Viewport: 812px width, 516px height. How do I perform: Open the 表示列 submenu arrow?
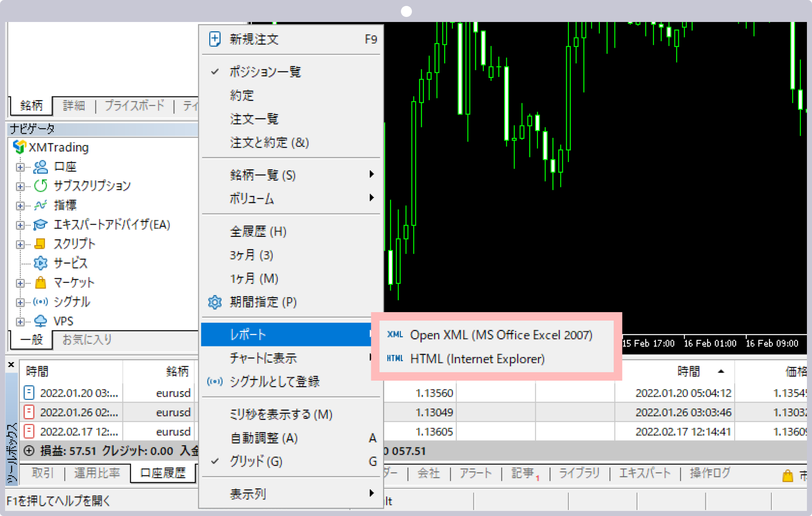(371, 493)
